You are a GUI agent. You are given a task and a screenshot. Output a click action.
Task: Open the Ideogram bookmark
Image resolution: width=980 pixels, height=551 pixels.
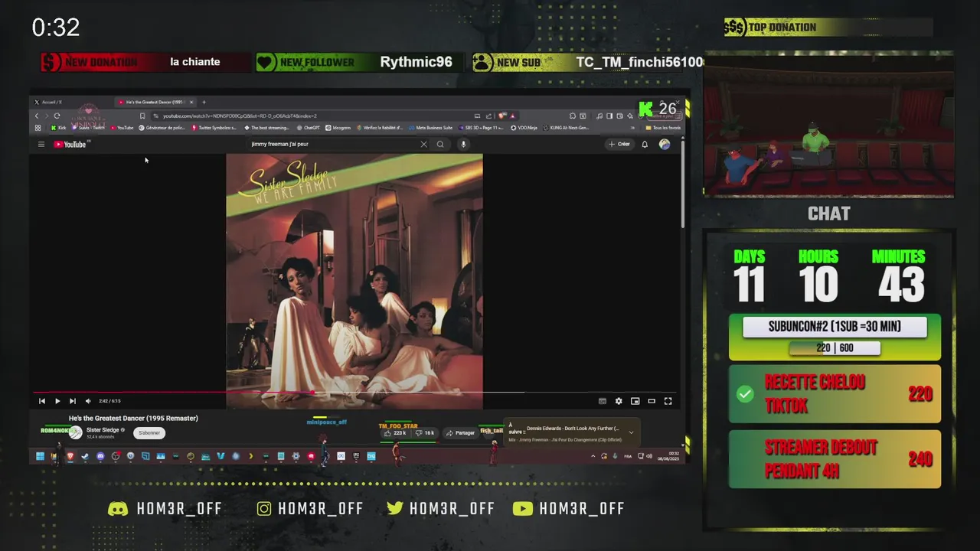pos(338,128)
